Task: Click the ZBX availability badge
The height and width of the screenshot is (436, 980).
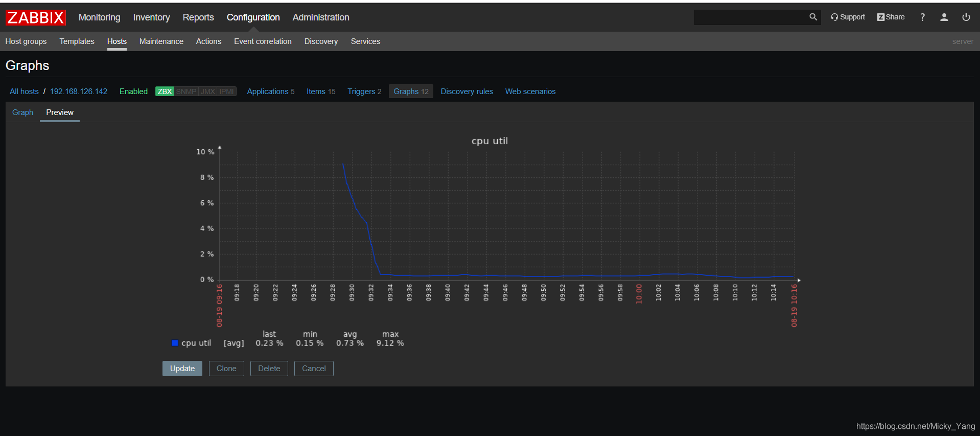Action: [x=165, y=91]
